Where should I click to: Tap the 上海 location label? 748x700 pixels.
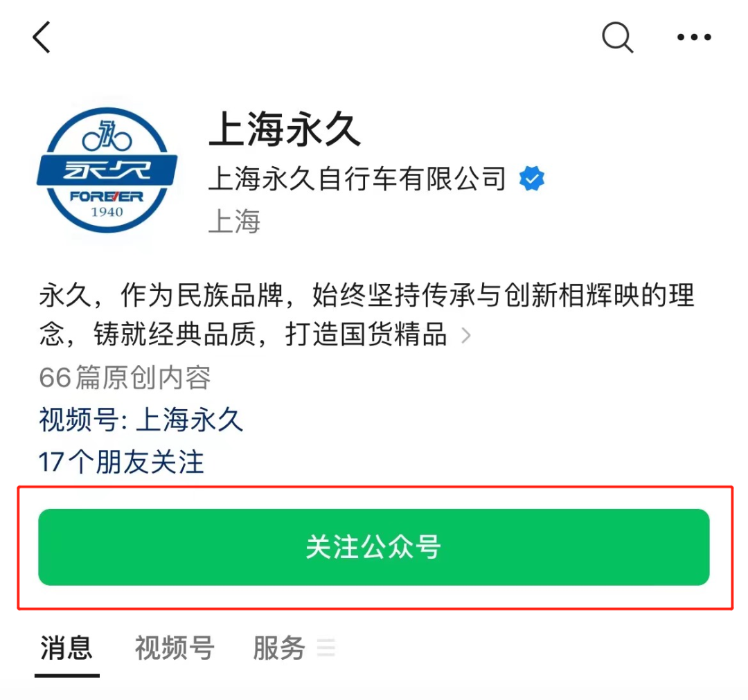[235, 222]
